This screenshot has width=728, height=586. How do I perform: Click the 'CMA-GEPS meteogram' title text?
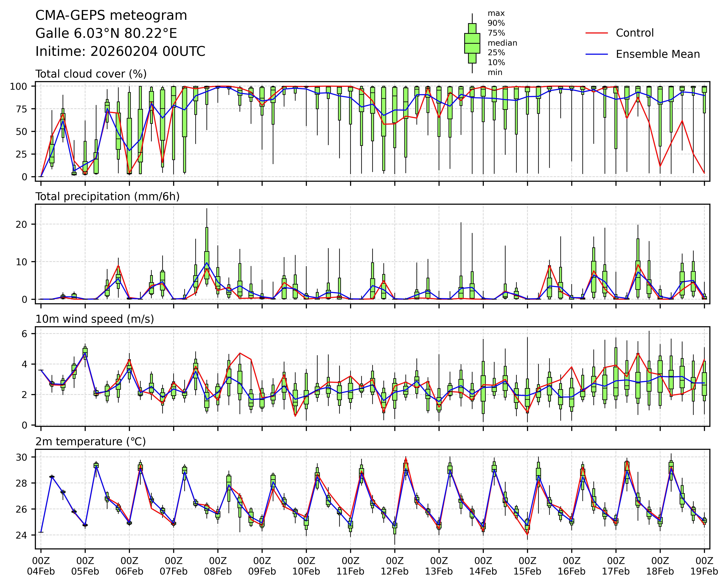click(x=111, y=15)
